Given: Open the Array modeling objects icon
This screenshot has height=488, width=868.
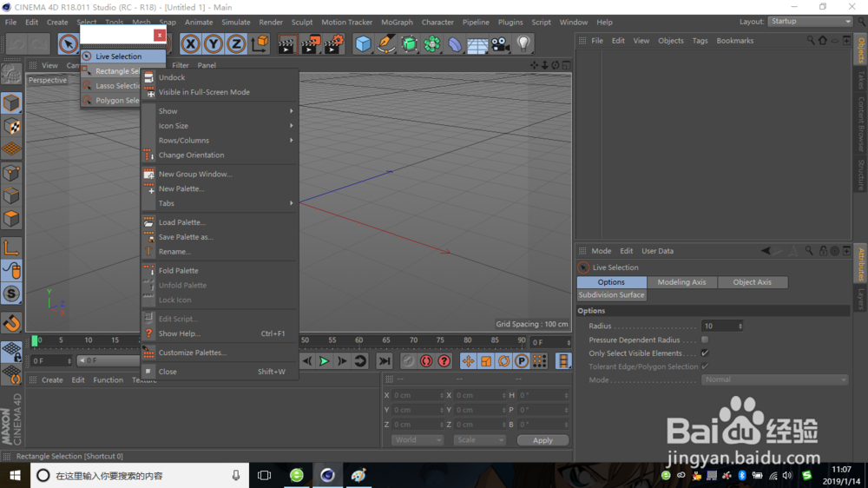Looking at the screenshot, I should (431, 43).
